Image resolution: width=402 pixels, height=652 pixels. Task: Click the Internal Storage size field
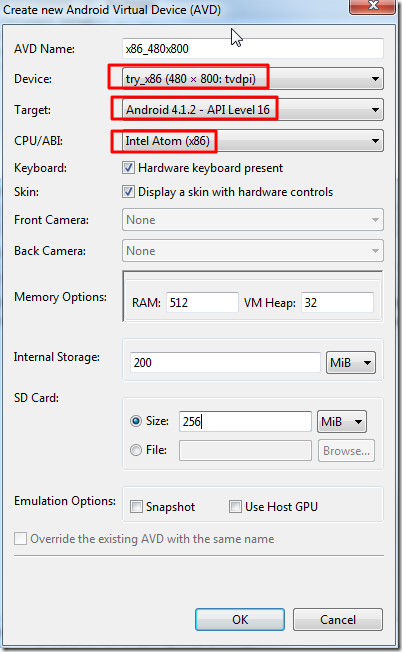pyautogui.click(x=225, y=363)
